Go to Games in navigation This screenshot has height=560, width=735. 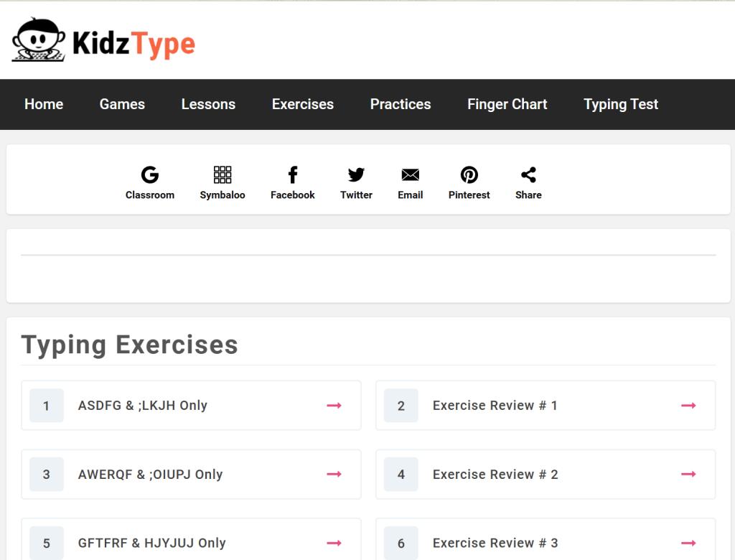[x=122, y=104]
